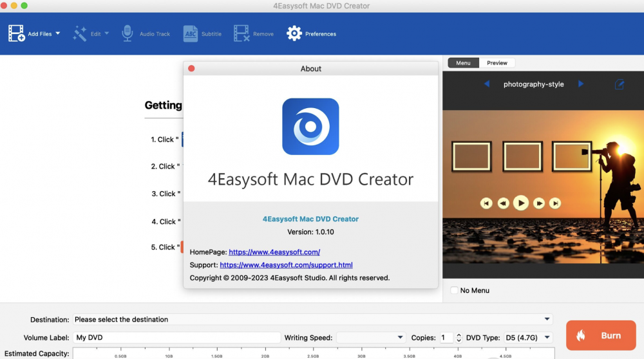Click the "5. Click" step text
This screenshot has height=359, width=644.
(165, 247)
